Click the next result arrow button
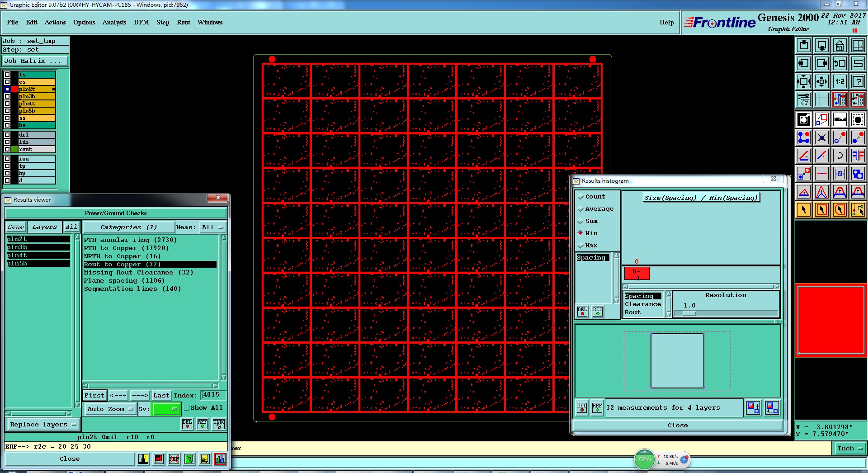 coord(140,396)
